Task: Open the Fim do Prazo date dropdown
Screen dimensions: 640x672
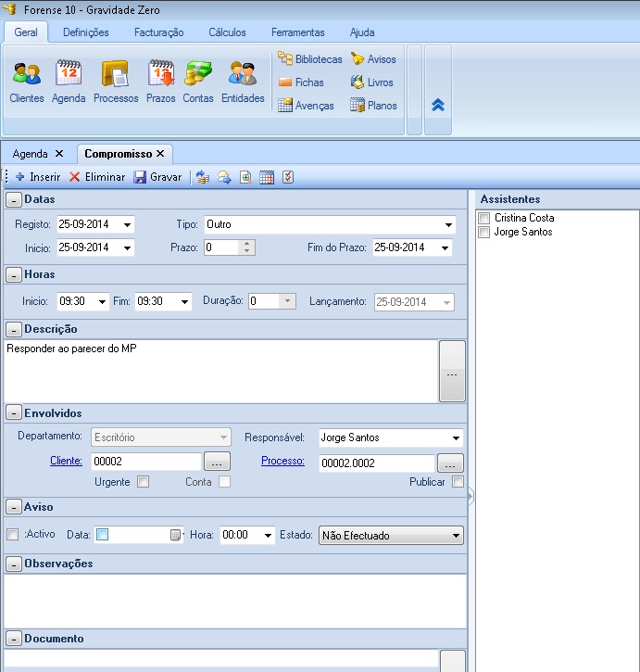Action: (445, 247)
